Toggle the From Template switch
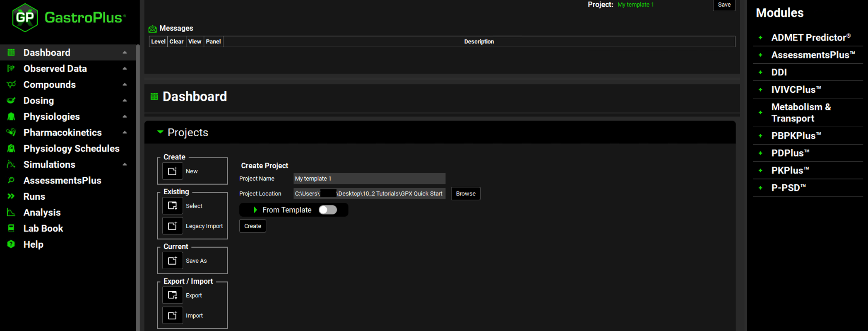Viewport: 868px width, 331px height. (327, 210)
